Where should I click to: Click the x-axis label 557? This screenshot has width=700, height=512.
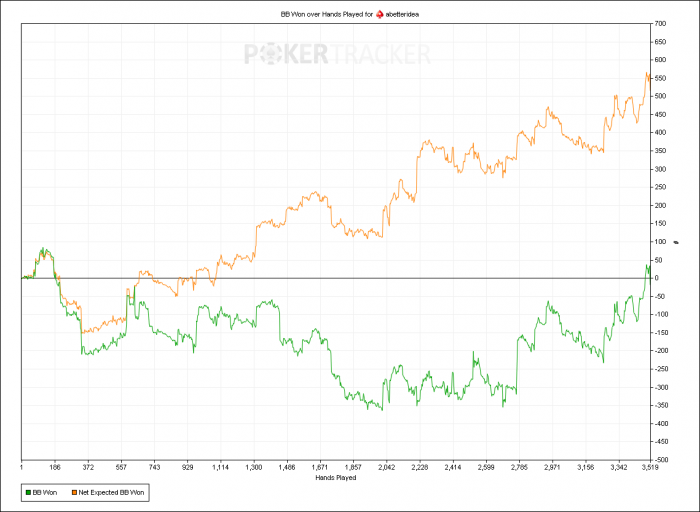tap(121, 467)
